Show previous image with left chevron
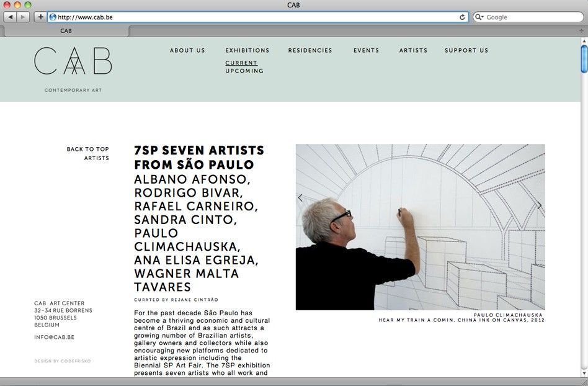Viewport: 588px width, 386px height. (x=300, y=198)
